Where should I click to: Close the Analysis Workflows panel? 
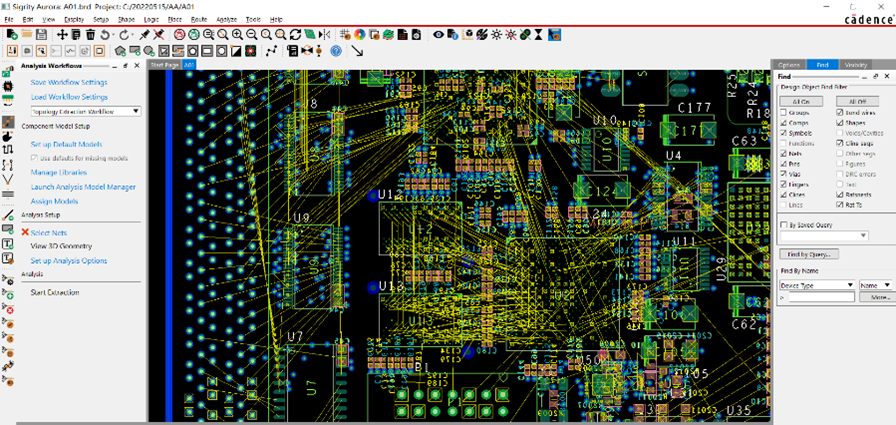pos(137,66)
